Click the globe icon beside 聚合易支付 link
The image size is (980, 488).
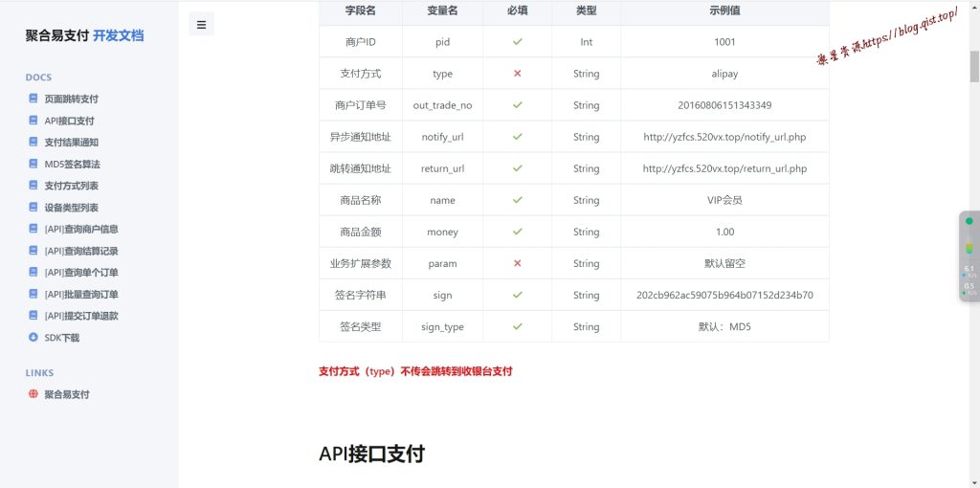33,394
